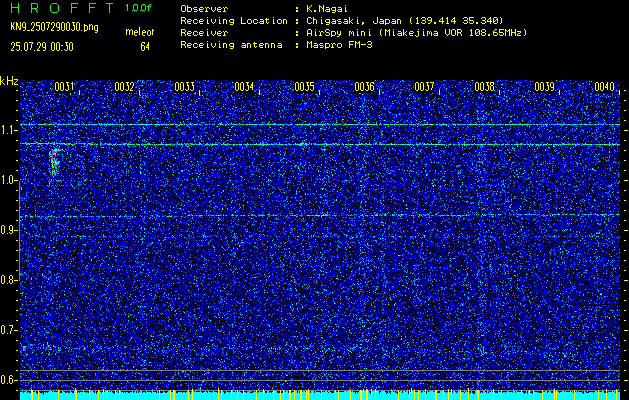The width and height of the screenshot is (629, 400).
Task: Click the timestamp 25.07.29 00:30
Action: tap(42, 47)
